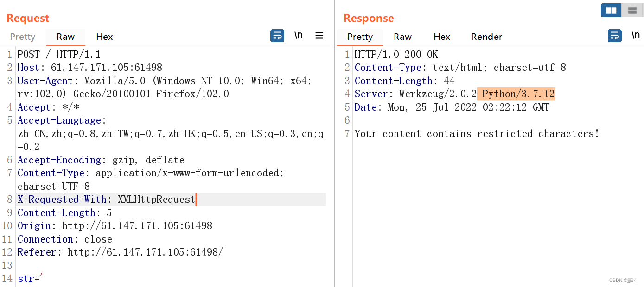Image resolution: width=644 pixels, height=287 pixels.
Task: Switch Request view to Hex tab
Action: pos(104,37)
